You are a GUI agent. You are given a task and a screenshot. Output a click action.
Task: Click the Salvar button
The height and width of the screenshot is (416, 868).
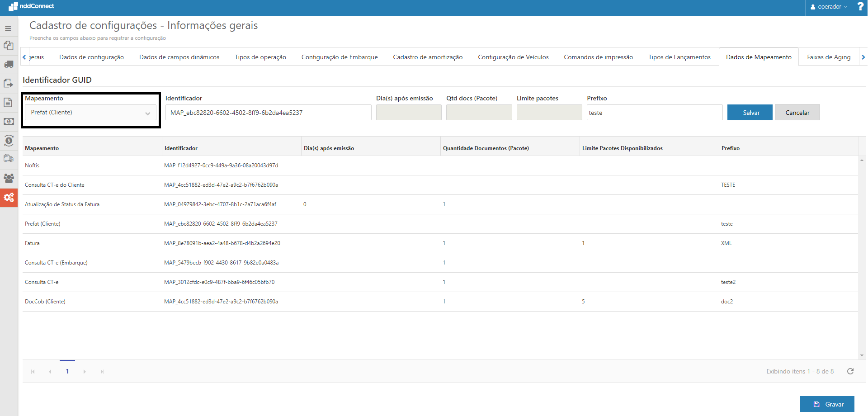pos(750,113)
